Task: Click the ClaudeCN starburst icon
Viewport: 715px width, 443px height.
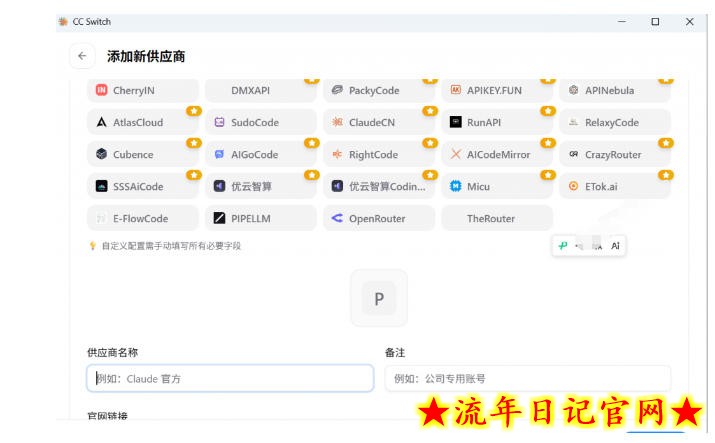Action: pos(337,122)
